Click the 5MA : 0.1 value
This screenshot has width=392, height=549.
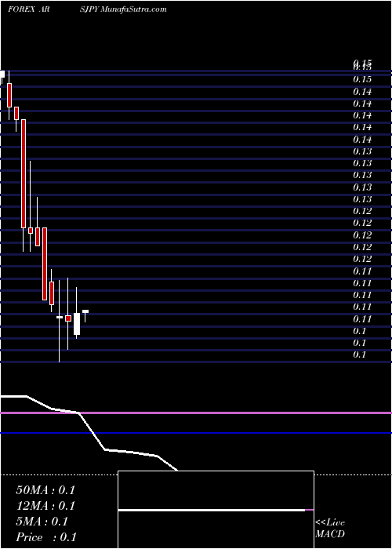[x=42, y=522]
